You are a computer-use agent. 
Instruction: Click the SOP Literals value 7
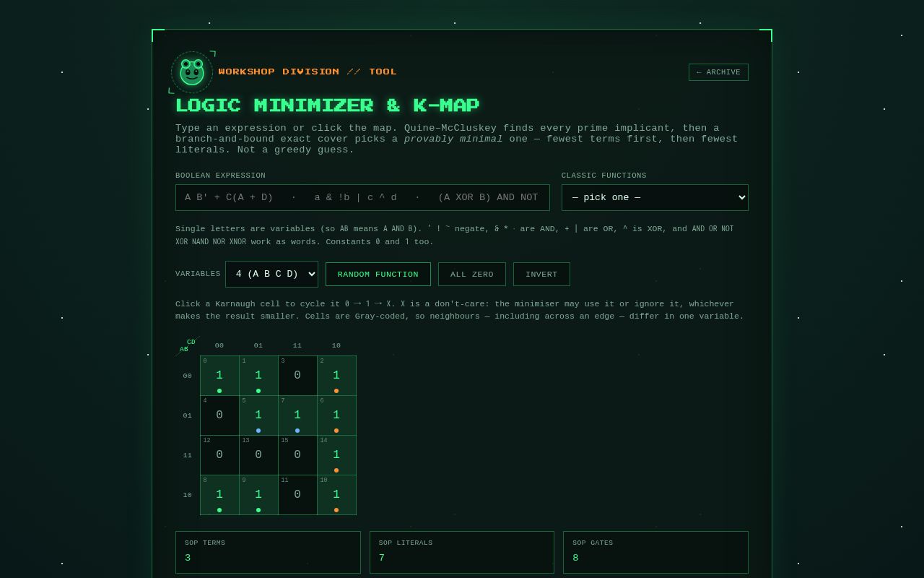[382, 558]
